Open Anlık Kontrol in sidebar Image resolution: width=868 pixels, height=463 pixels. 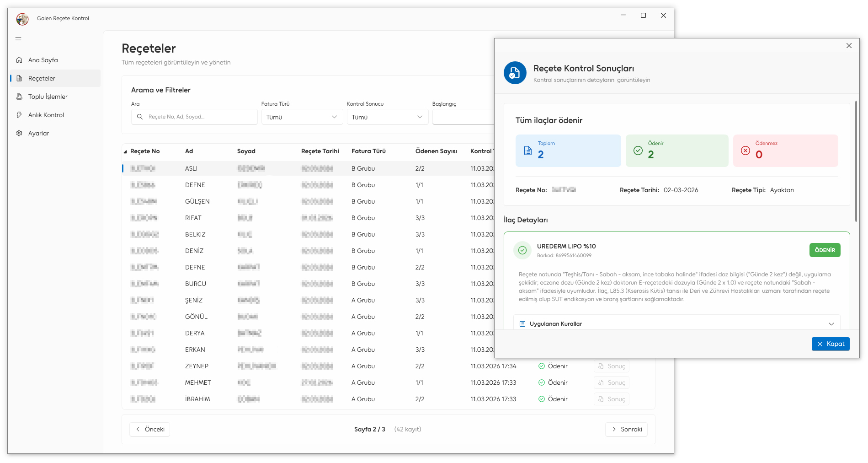tap(55, 115)
